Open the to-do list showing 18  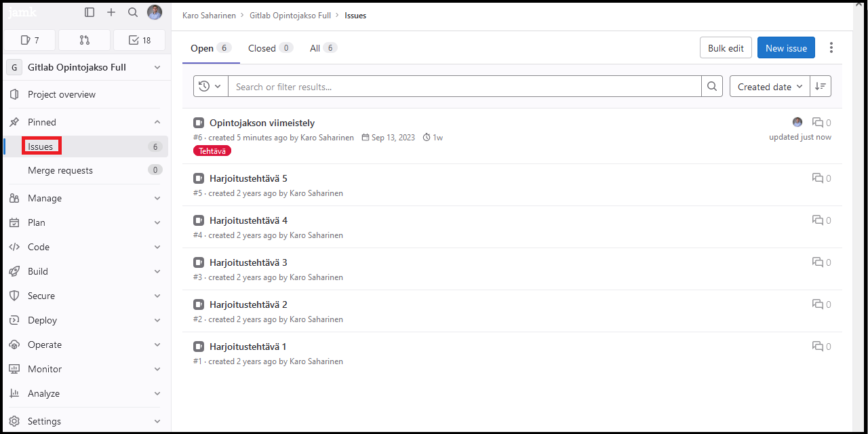click(140, 40)
